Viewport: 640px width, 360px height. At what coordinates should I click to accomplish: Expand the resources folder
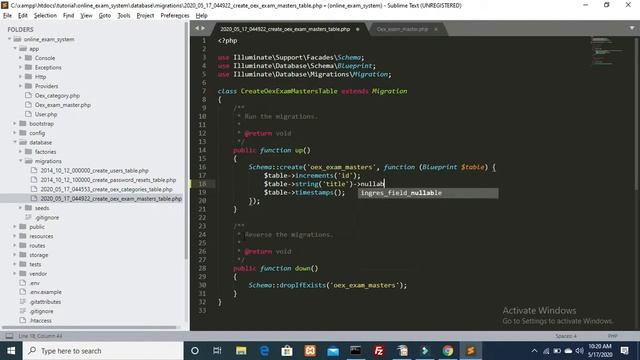[15, 236]
